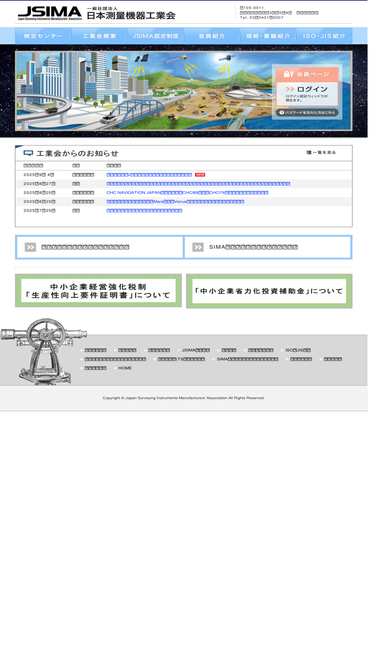
Task: Click the lock icon on 会員ページ panel
Action: coord(288,74)
